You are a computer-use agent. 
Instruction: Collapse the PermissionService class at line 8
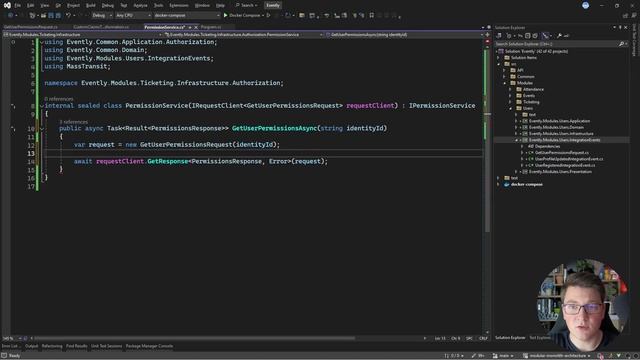42,106
